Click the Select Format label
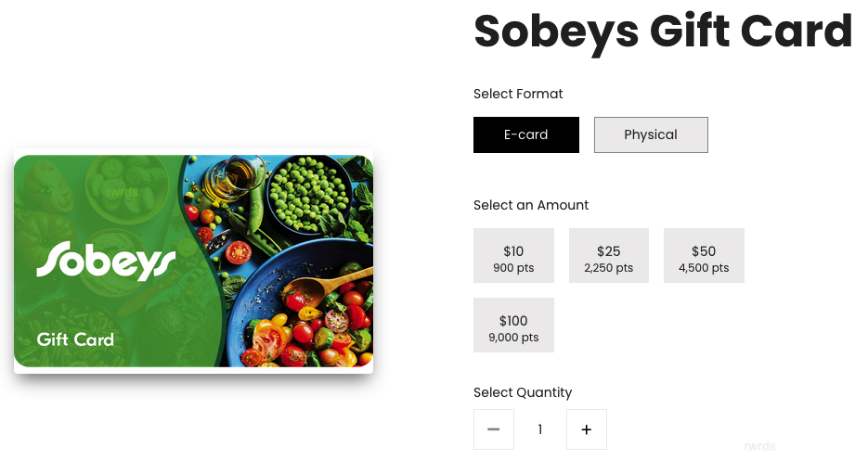868x473 pixels. (x=518, y=94)
